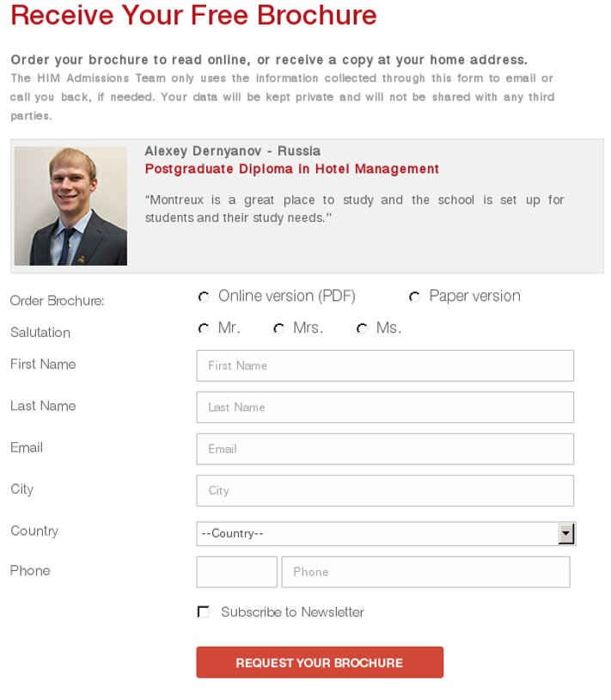This screenshot has height=700, width=611.
Task: Click the Country dropdown arrow button
Action: tap(566, 533)
